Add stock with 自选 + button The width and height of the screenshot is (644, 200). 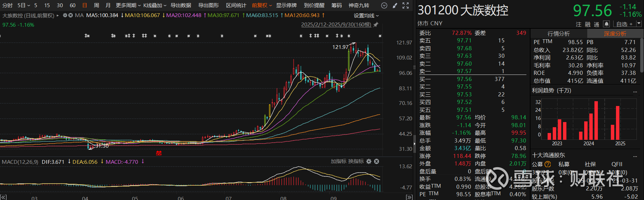(624, 24)
